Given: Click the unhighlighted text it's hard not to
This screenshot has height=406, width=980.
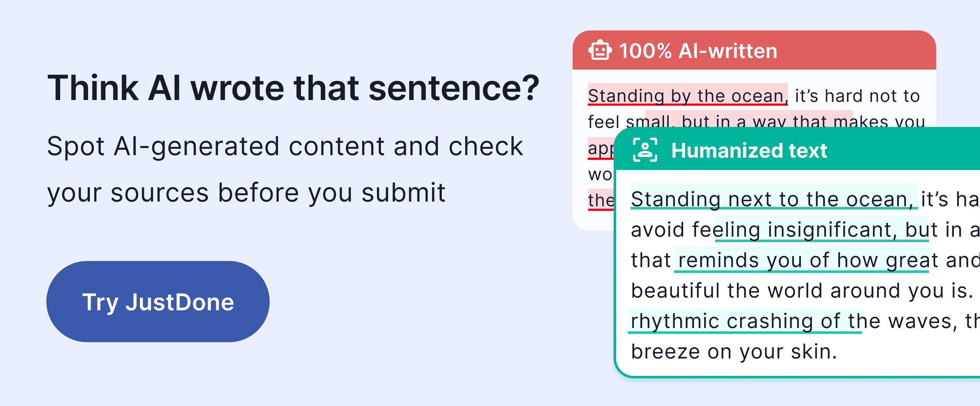Looking at the screenshot, I should click(x=857, y=96).
